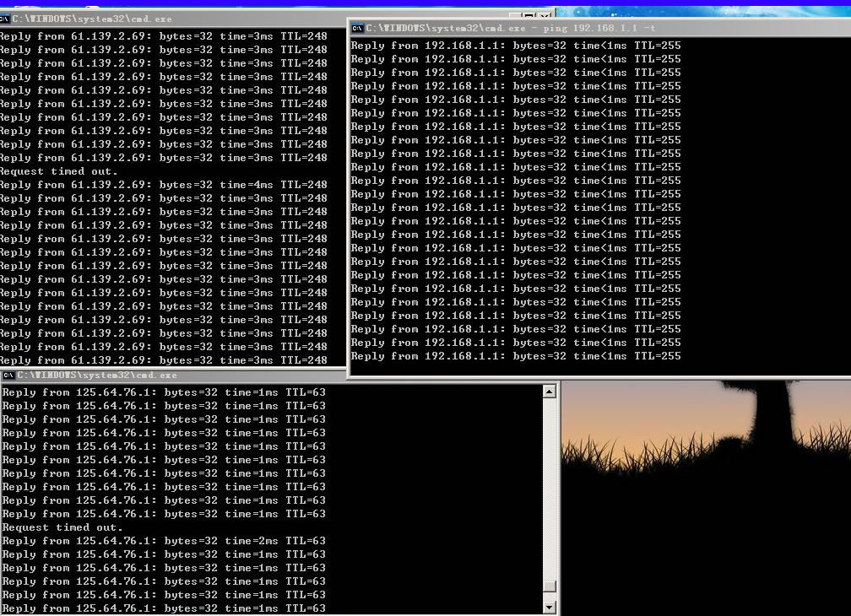Click 'Request timed out.' in the 125.64.76.1 window

coord(62,527)
